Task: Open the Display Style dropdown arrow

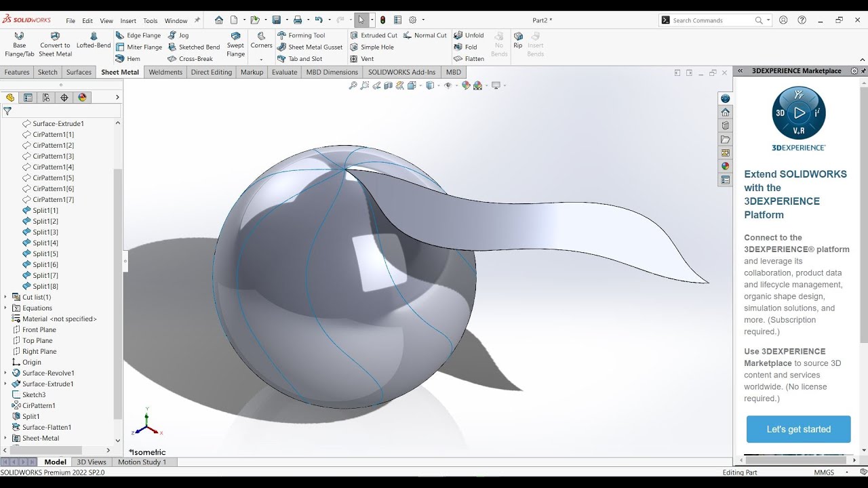Action: click(x=439, y=85)
